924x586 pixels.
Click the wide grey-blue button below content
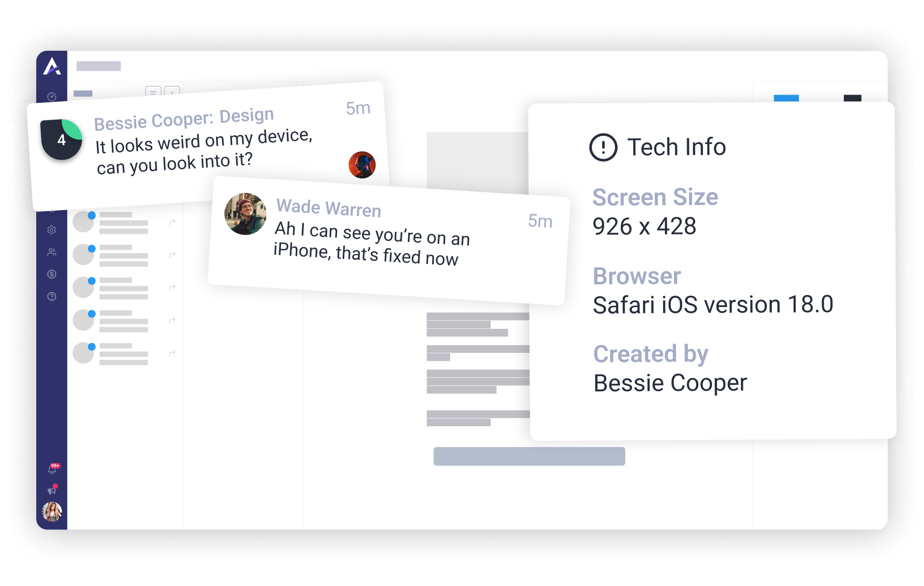click(529, 456)
